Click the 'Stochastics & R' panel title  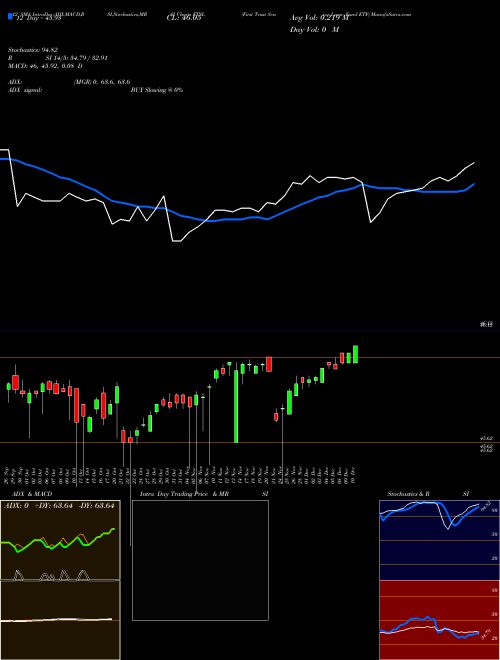[x=408, y=494]
